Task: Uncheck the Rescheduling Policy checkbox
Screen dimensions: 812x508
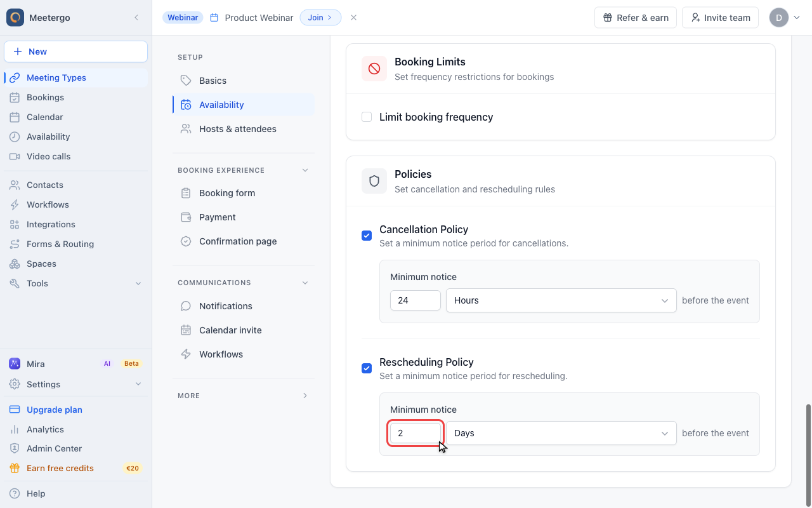Action: point(367,368)
